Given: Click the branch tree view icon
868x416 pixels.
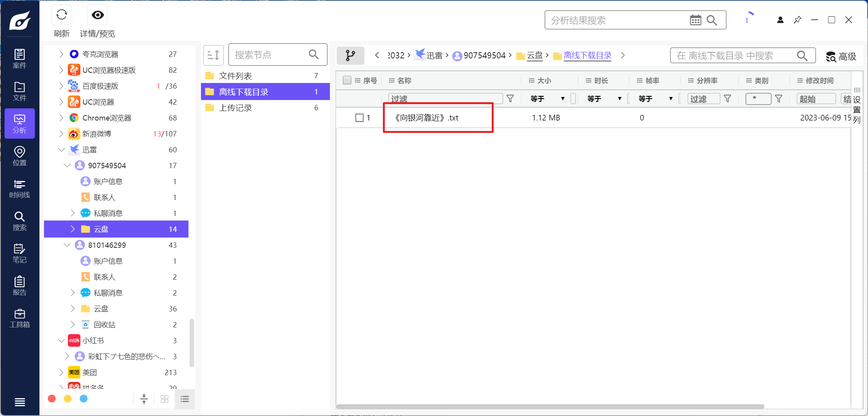Looking at the screenshot, I should point(350,56).
